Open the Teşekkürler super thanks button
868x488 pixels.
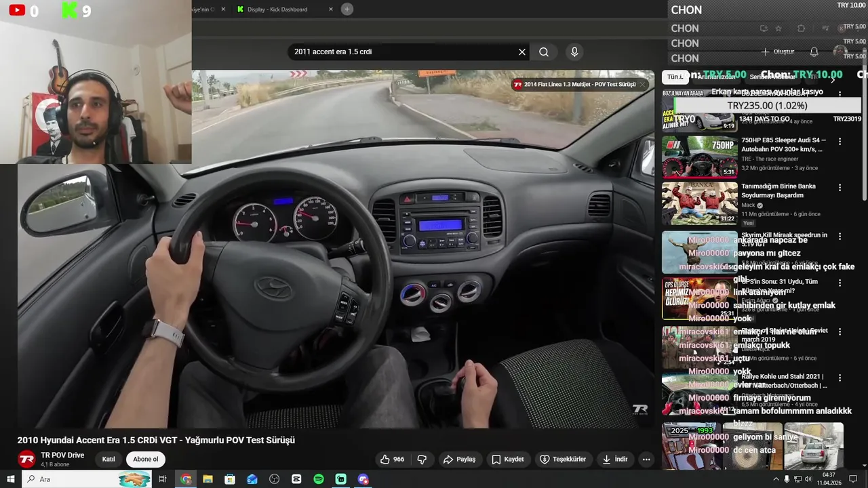(562, 460)
